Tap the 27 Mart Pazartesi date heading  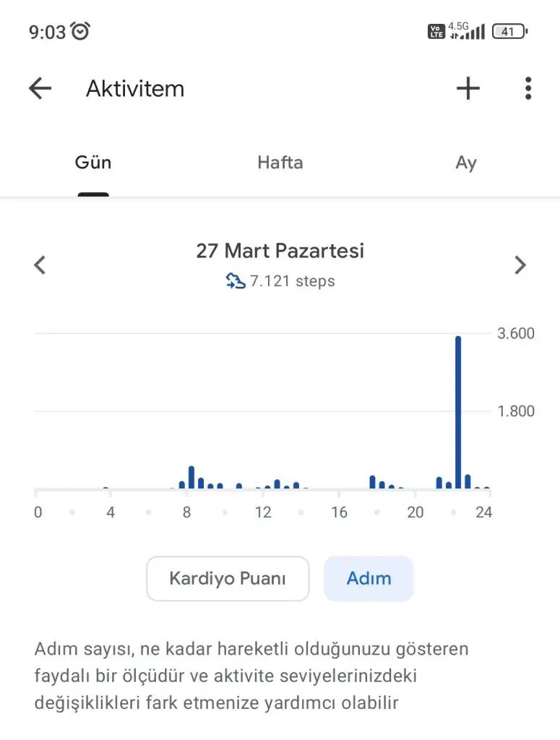pyautogui.click(x=280, y=251)
